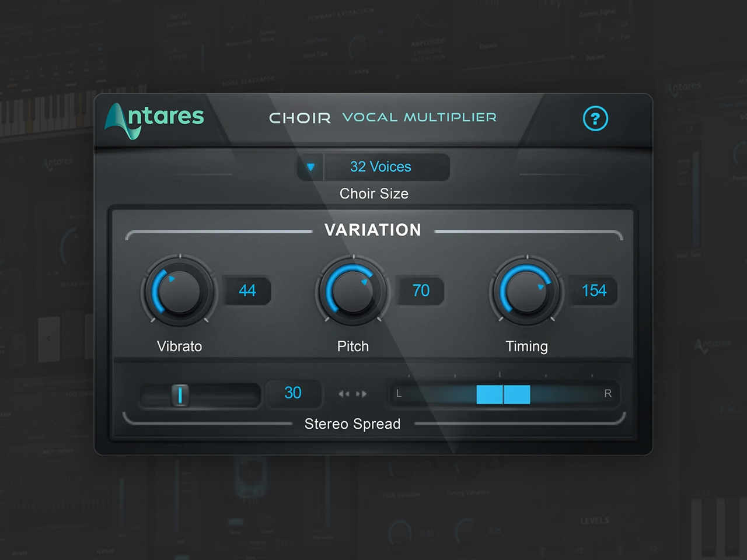Click the "Timing" knob label
747x560 pixels.
click(526, 346)
